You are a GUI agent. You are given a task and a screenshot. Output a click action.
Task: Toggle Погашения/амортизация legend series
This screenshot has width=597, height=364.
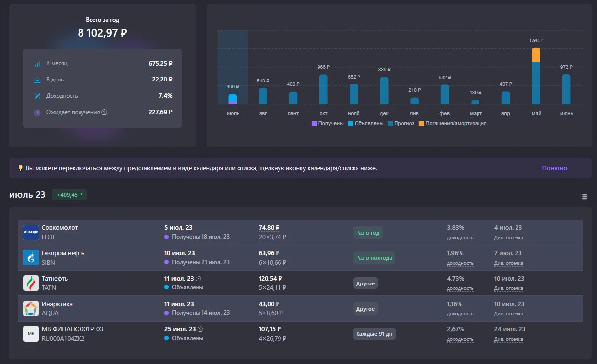(452, 123)
